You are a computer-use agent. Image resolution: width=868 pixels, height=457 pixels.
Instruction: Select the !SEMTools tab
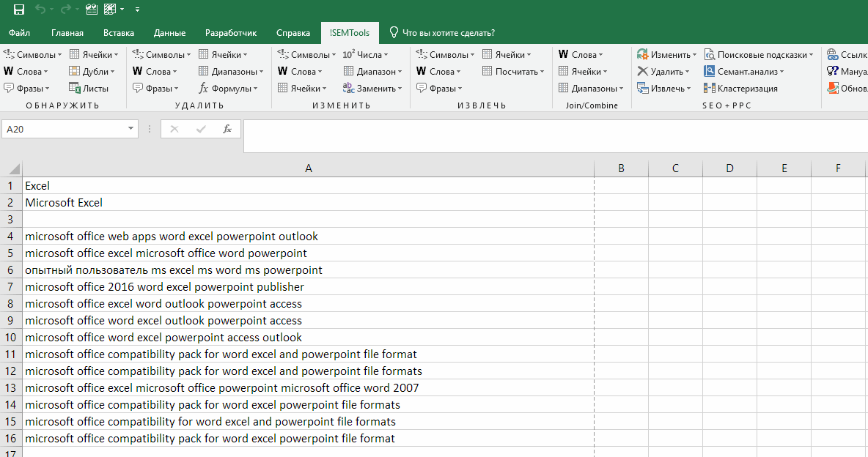(349, 33)
